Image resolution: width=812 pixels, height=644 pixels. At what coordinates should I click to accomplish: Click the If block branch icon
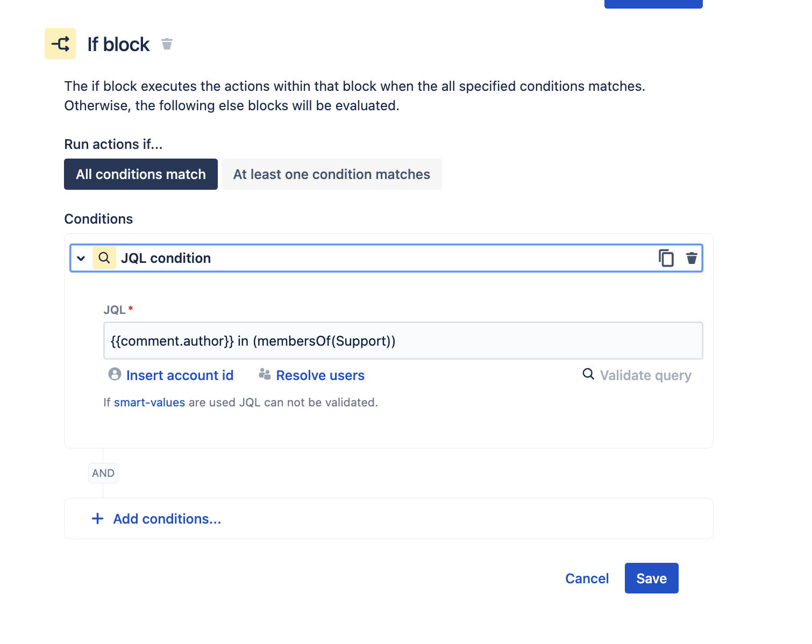(x=60, y=44)
